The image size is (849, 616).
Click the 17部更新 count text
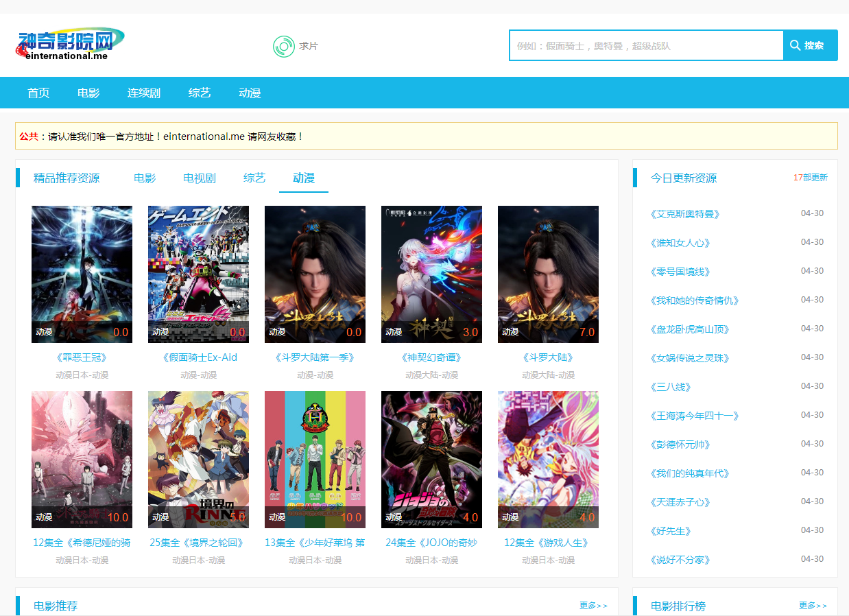point(811,178)
